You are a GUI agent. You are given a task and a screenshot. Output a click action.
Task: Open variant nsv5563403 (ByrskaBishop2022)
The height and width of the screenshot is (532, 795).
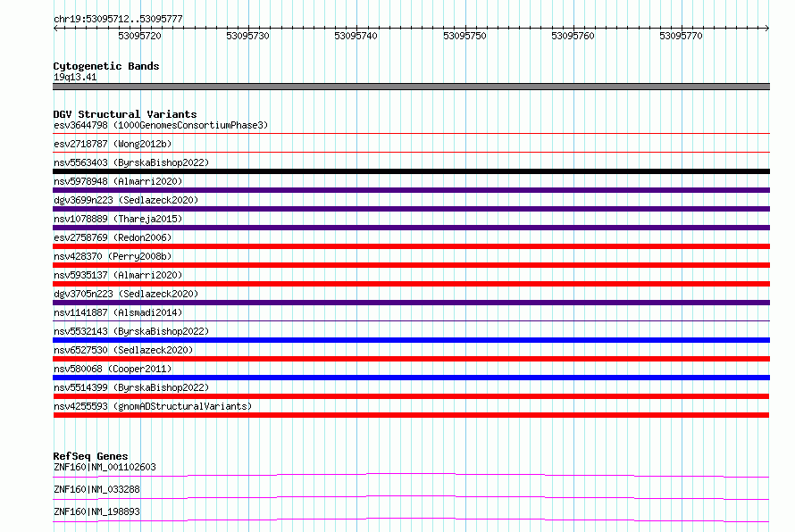[x=131, y=162]
